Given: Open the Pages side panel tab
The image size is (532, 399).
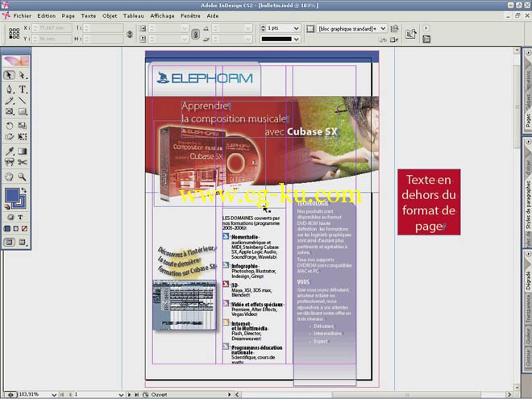Looking at the screenshot, I should tap(528, 121).
